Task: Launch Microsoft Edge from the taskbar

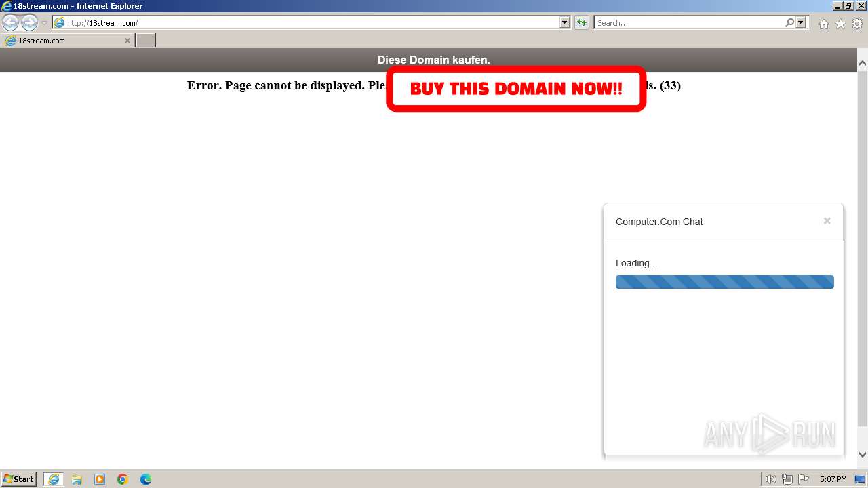Action: click(146, 479)
